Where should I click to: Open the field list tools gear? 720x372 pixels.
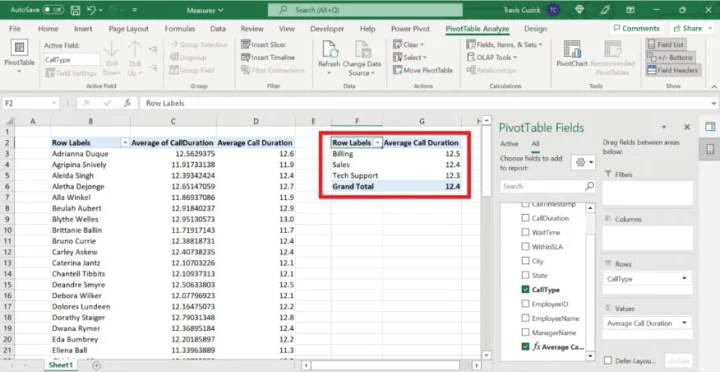point(583,162)
